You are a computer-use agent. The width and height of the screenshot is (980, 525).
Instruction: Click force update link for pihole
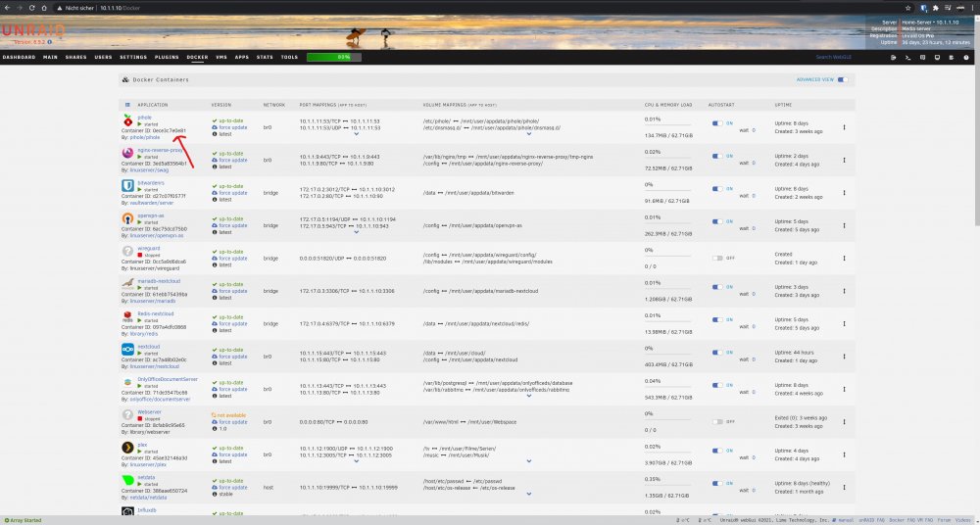(232, 127)
